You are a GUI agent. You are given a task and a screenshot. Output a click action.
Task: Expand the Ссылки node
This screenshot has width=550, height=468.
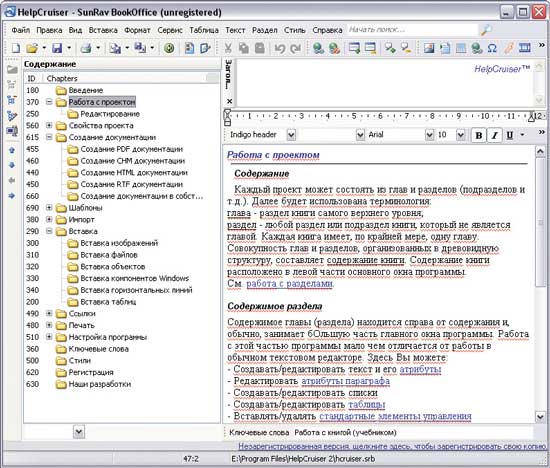point(49,313)
